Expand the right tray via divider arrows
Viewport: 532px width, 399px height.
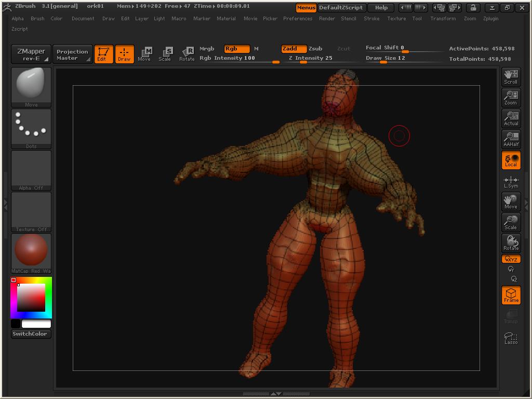point(527,205)
